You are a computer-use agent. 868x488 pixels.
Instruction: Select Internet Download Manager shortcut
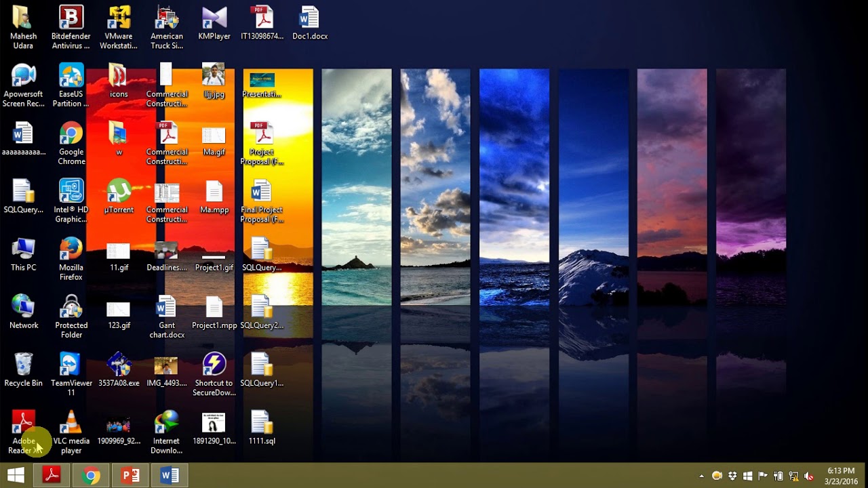(167, 432)
